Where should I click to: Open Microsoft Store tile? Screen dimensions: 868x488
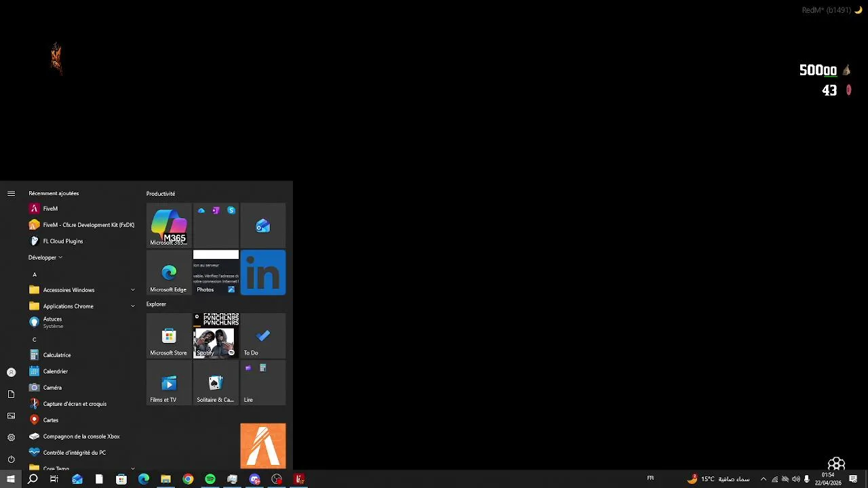169,335
